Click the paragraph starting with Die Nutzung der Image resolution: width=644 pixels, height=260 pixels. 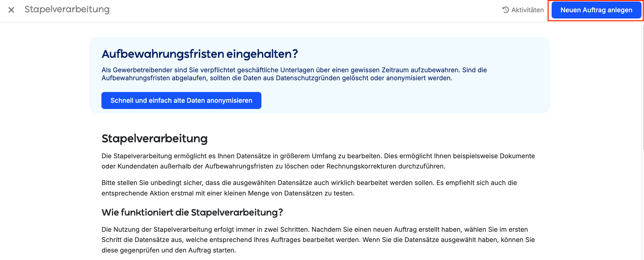[x=318, y=240]
